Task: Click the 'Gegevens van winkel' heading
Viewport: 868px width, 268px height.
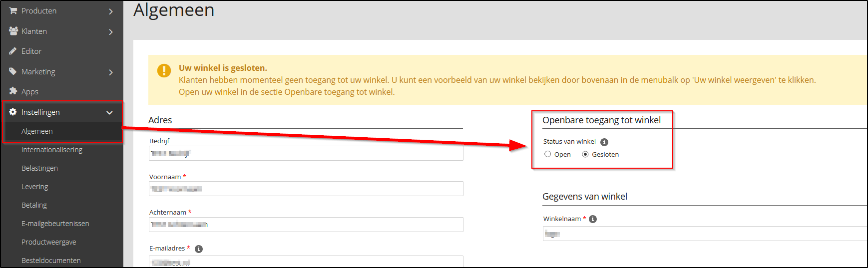Action: (x=585, y=197)
